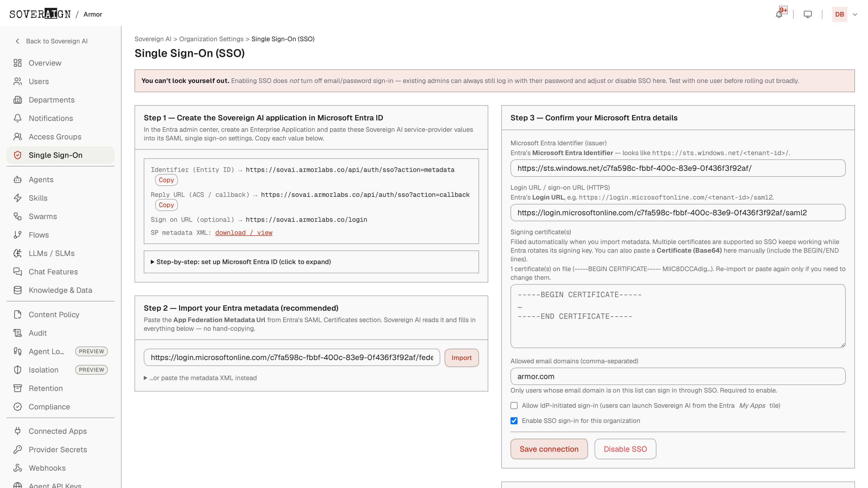The width and height of the screenshot is (868, 488).
Task: Click the monitor display icon in header
Action: pos(808,14)
